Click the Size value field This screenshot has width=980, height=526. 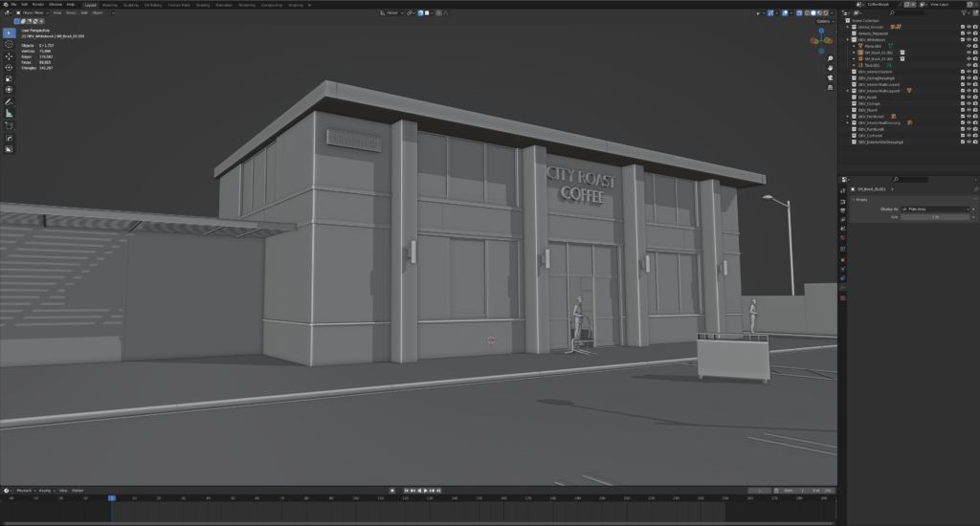click(x=936, y=217)
